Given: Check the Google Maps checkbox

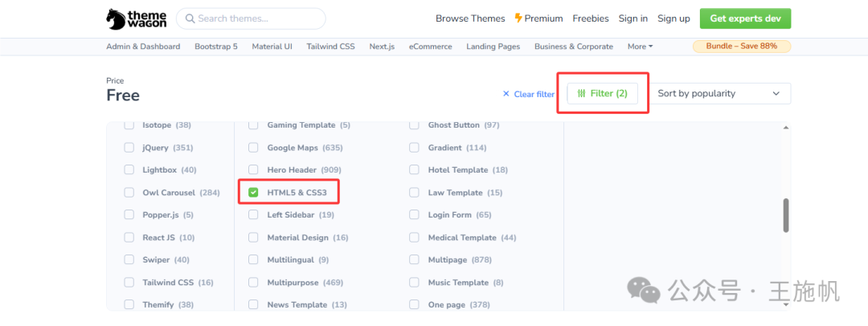Looking at the screenshot, I should (253, 148).
